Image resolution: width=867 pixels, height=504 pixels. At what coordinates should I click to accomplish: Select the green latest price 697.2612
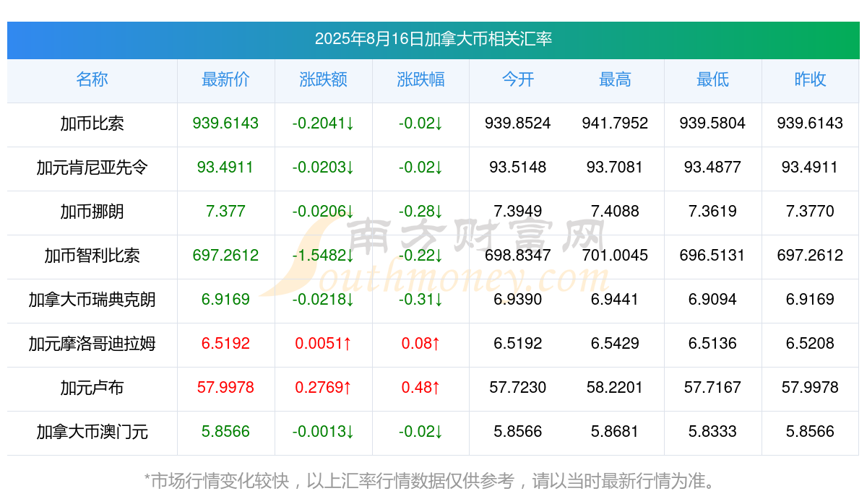pyautogui.click(x=225, y=256)
